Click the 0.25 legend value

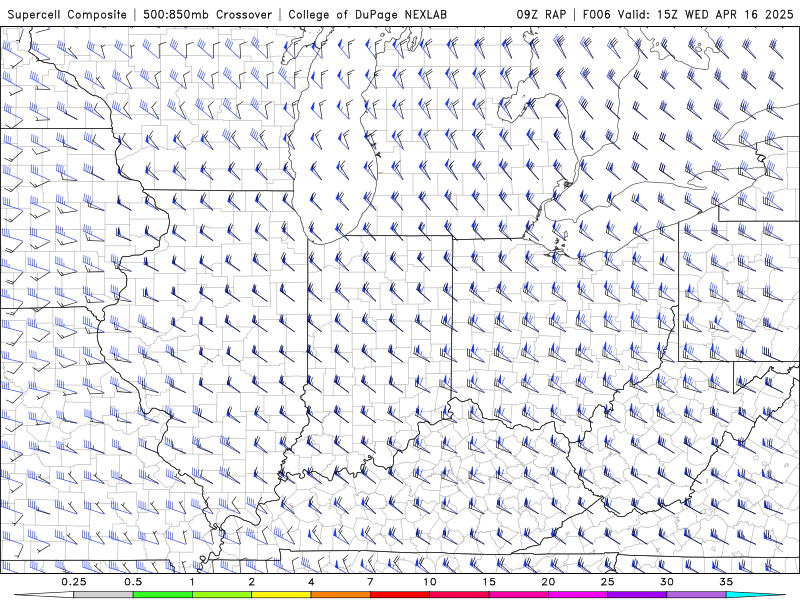click(74, 582)
